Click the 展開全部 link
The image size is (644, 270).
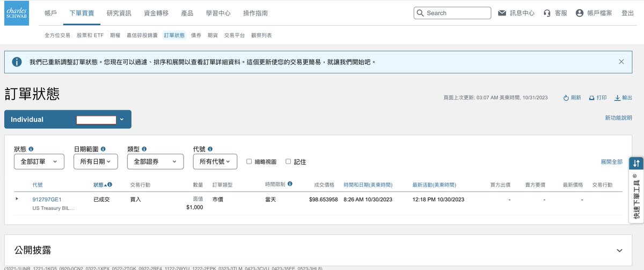pos(611,162)
